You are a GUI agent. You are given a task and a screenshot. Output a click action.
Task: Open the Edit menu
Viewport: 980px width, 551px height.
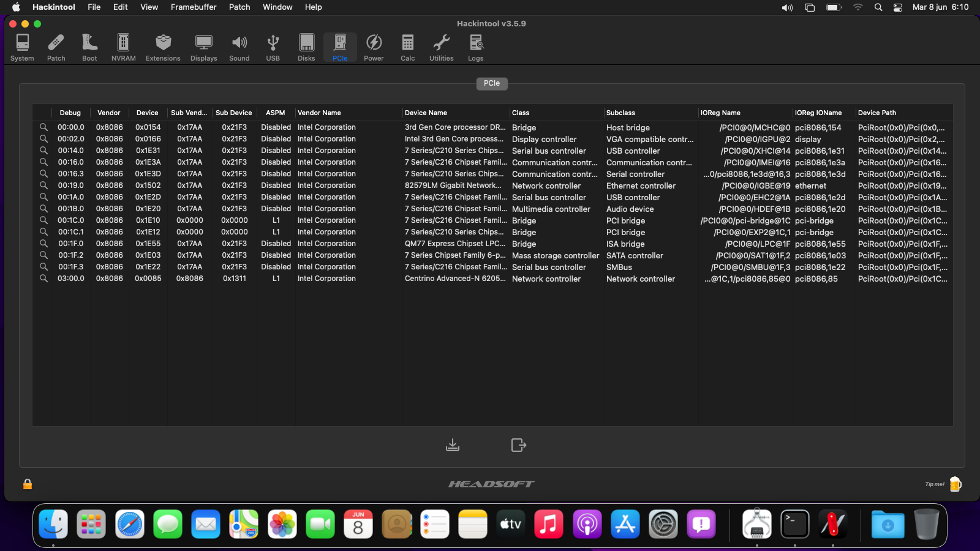[121, 7]
